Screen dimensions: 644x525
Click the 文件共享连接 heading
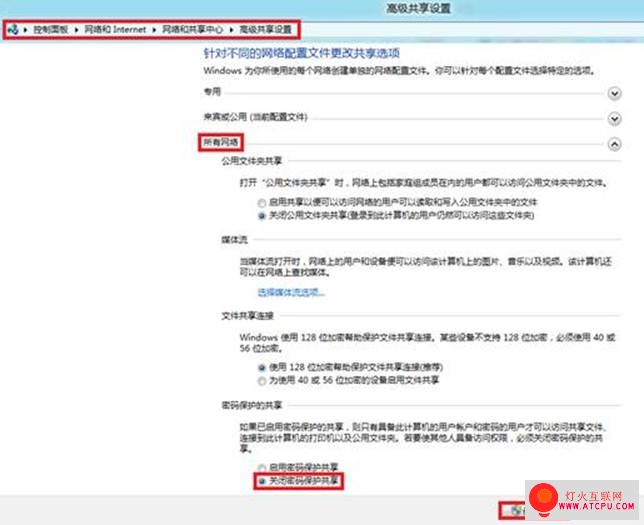247,315
